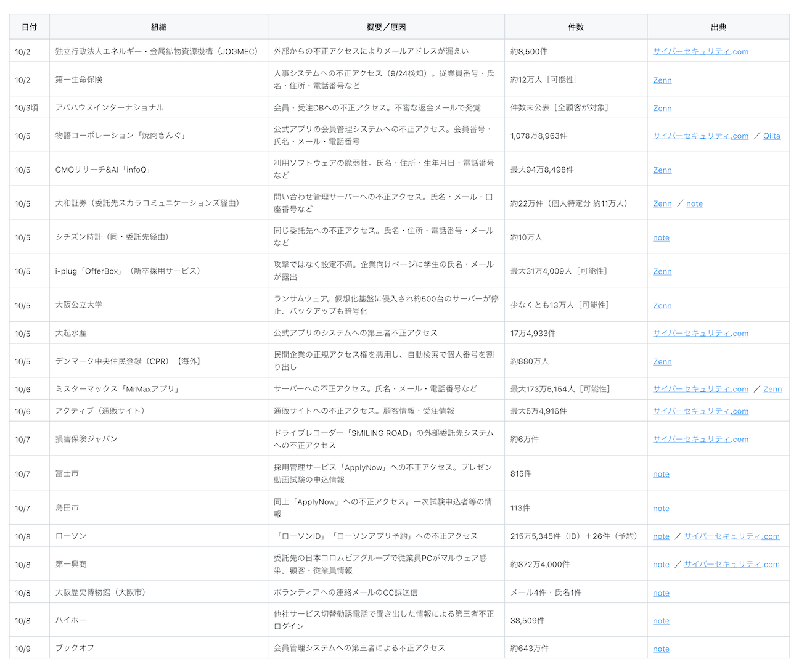Viewport: 799px width, 672px height.
Task: Select the cell 38,509件
Action: coord(576,621)
